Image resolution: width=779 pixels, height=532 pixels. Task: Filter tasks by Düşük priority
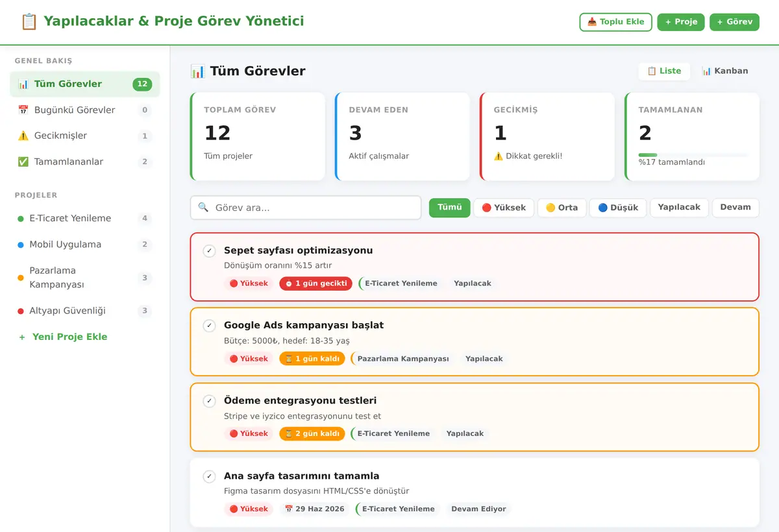(618, 208)
